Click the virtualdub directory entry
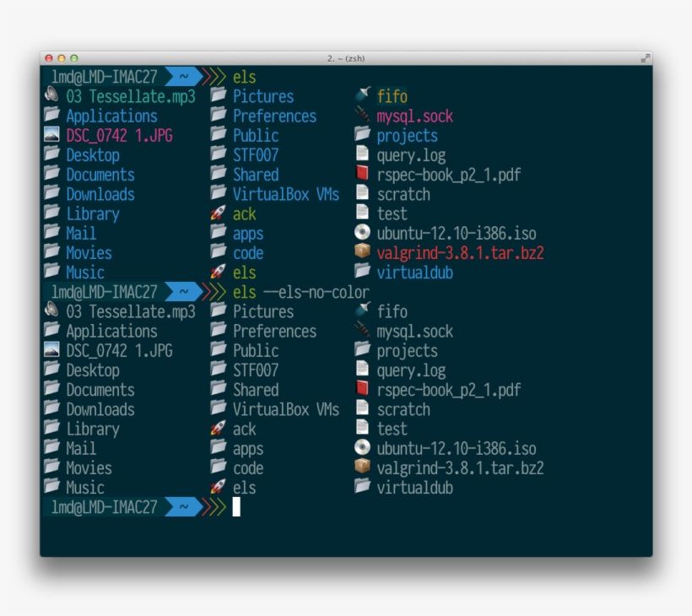This screenshot has width=692, height=616. [x=415, y=273]
